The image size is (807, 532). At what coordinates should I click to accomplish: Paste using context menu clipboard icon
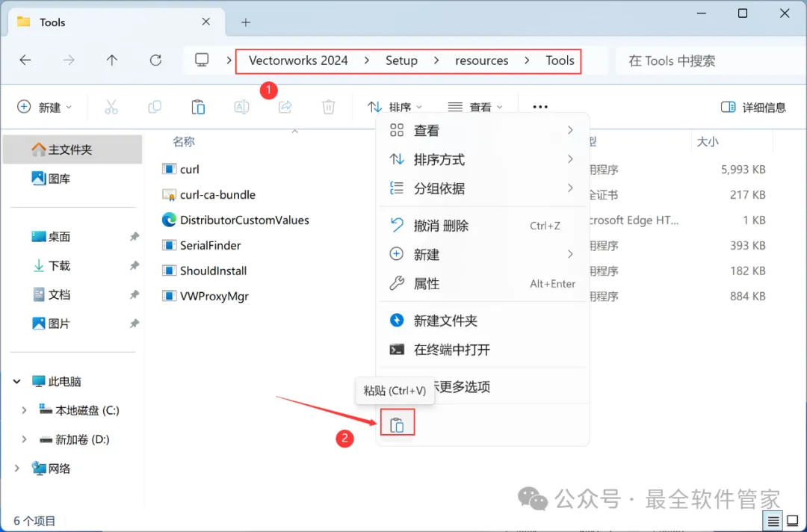tap(397, 425)
